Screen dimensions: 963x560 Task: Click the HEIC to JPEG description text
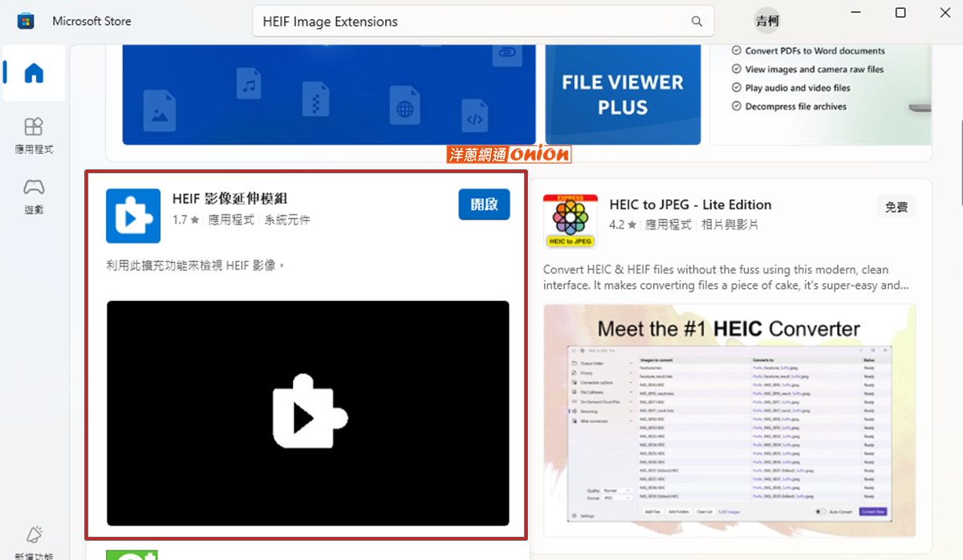[726, 278]
